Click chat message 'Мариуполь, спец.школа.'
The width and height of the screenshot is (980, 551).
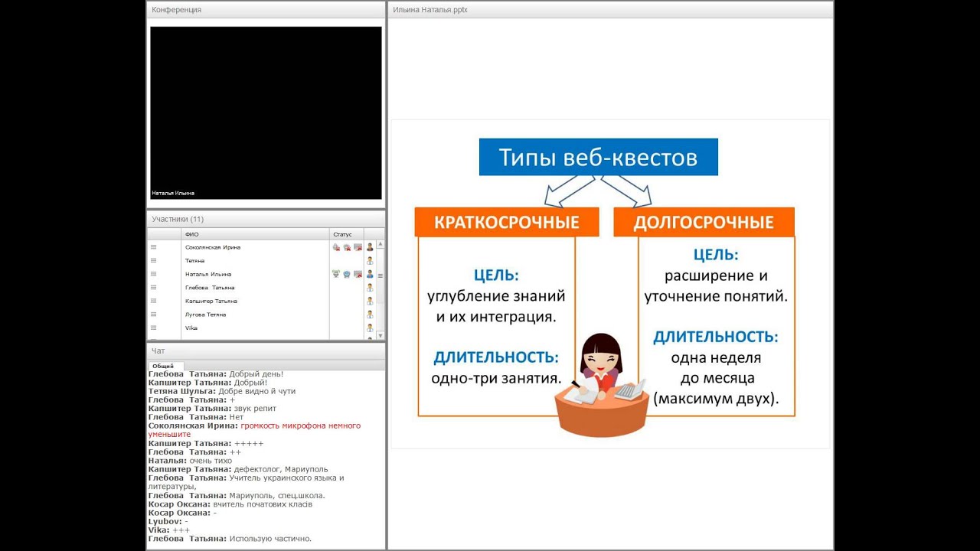pyautogui.click(x=277, y=495)
